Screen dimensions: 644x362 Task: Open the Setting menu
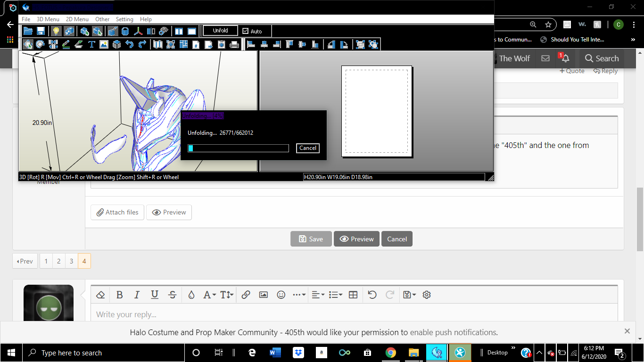tap(124, 19)
